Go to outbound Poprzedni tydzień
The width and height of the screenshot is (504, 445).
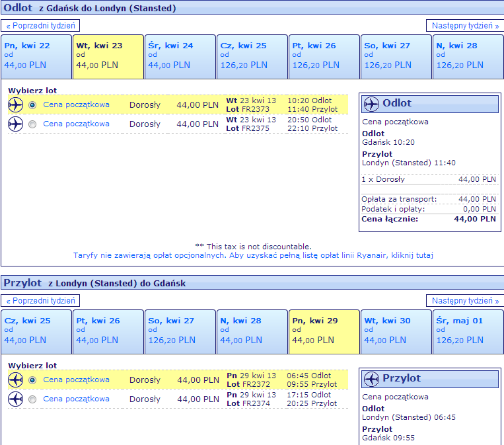coord(40,26)
